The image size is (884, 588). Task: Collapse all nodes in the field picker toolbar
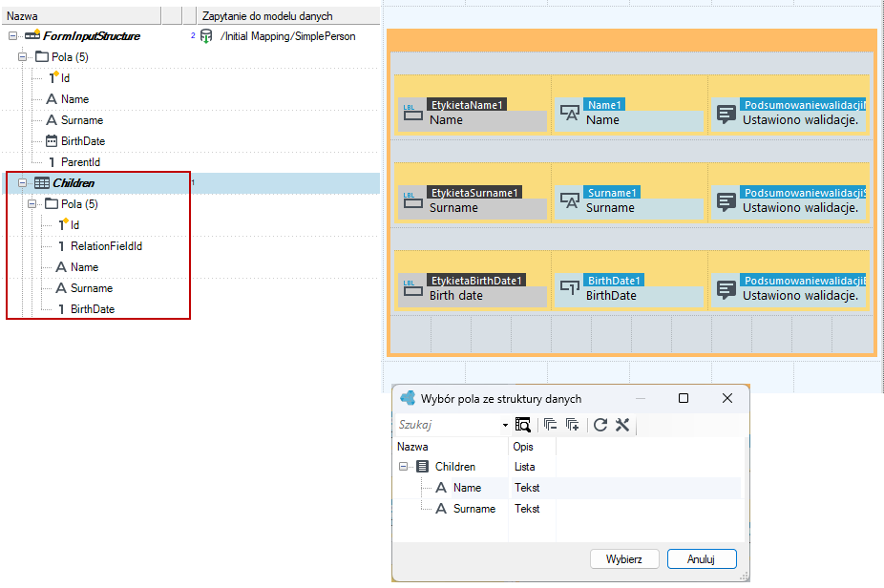[x=550, y=425]
